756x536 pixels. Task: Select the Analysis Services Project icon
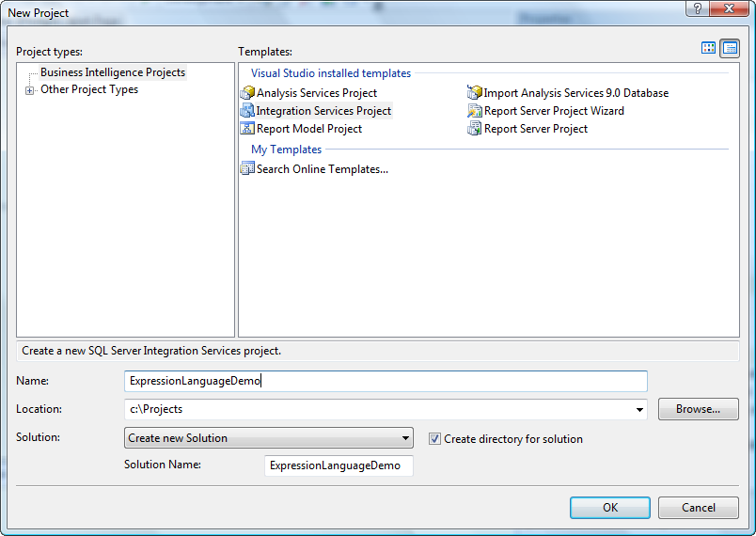tap(247, 92)
